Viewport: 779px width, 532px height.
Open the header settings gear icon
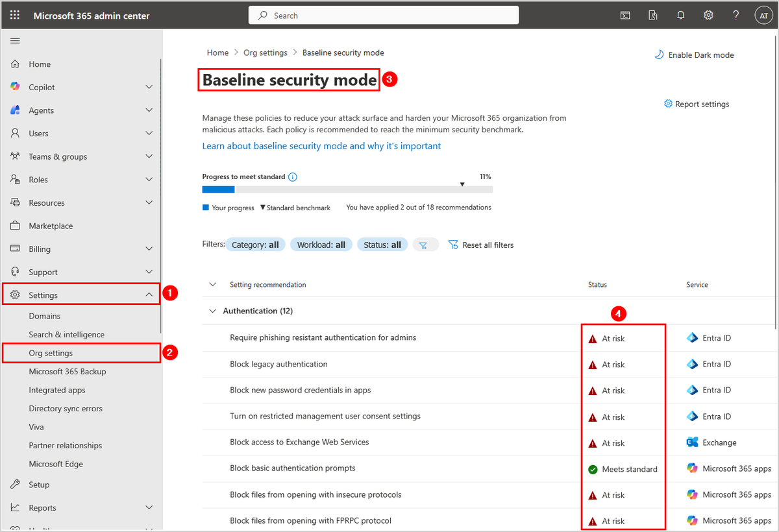click(709, 15)
